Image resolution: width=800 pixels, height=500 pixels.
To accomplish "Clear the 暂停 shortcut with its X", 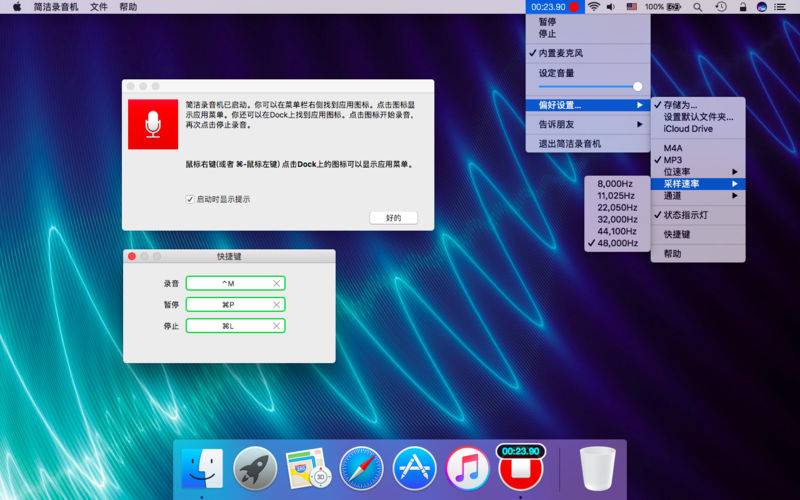I will (277, 305).
